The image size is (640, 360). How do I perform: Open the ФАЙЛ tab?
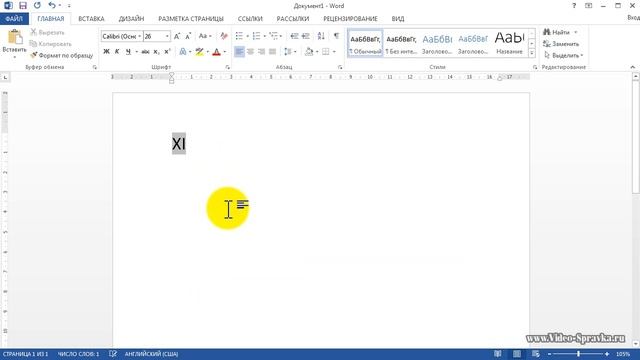[x=14, y=19]
